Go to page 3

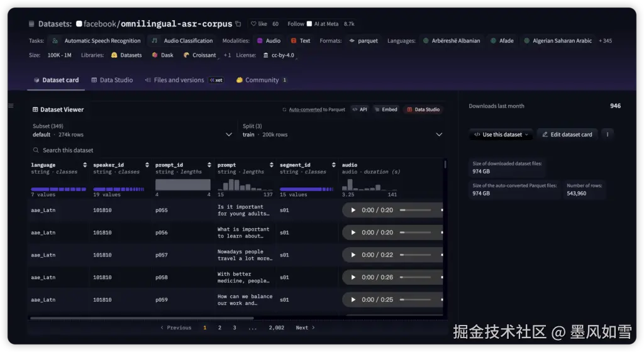(x=235, y=327)
